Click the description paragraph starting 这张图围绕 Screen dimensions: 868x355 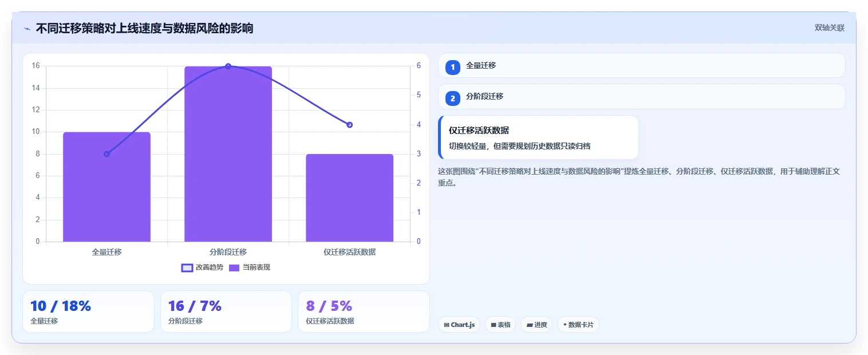click(x=638, y=177)
